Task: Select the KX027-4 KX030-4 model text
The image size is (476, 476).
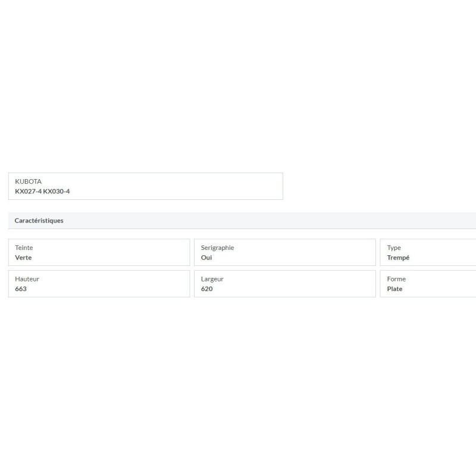Action: click(x=42, y=191)
